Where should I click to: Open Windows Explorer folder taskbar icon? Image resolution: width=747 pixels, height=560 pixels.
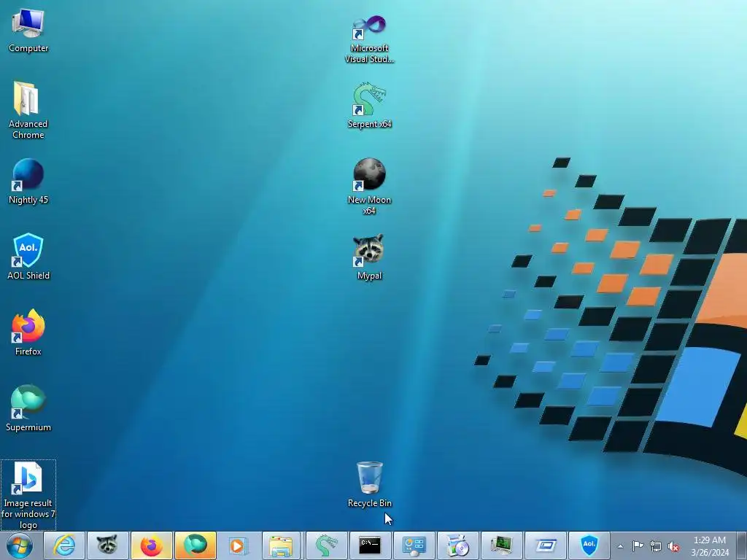coord(282,545)
